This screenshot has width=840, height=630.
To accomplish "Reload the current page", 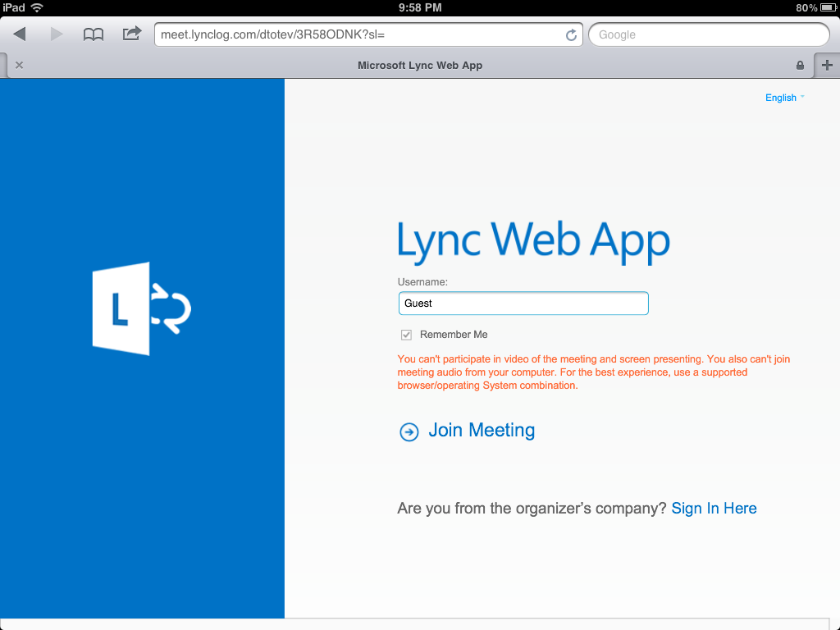I will pos(571,34).
